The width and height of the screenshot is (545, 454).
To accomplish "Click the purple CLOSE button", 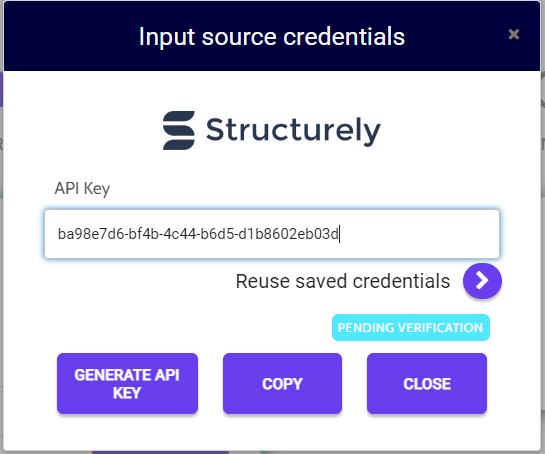I will point(427,383).
